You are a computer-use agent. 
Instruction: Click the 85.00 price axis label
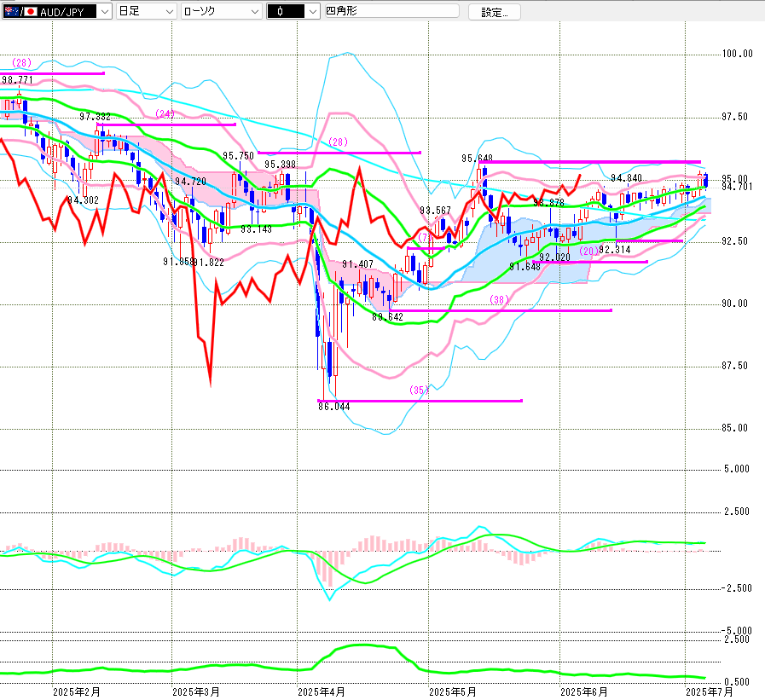(x=735, y=428)
